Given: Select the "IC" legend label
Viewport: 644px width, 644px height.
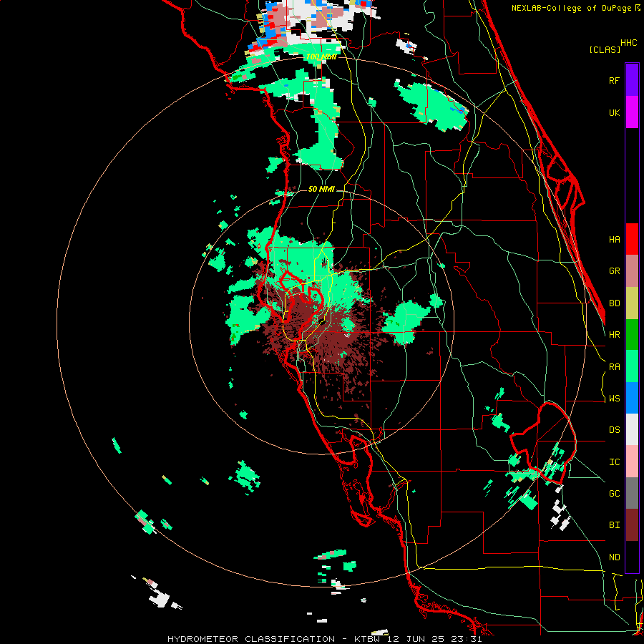Looking at the screenshot, I should coord(614,462).
